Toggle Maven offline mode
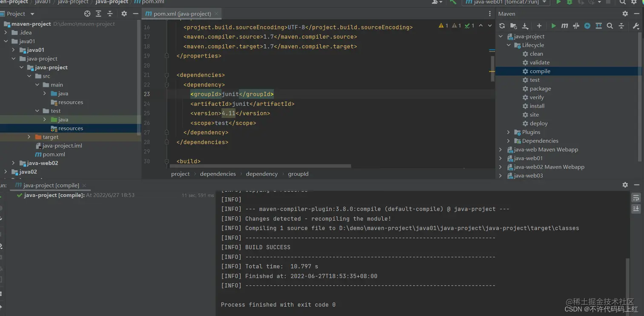The height and width of the screenshot is (316, 644). pos(576,26)
